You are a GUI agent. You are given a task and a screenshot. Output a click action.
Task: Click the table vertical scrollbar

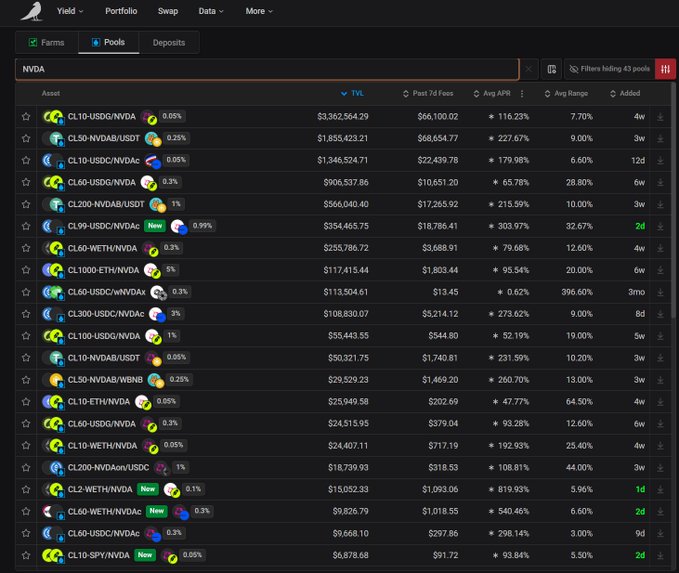pos(673,199)
